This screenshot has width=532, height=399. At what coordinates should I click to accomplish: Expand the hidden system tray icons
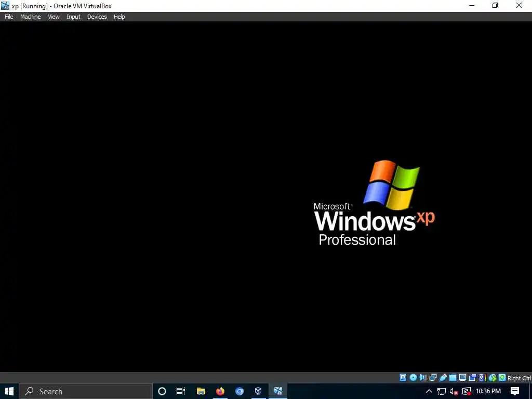pyautogui.click(x=429, y=391)
